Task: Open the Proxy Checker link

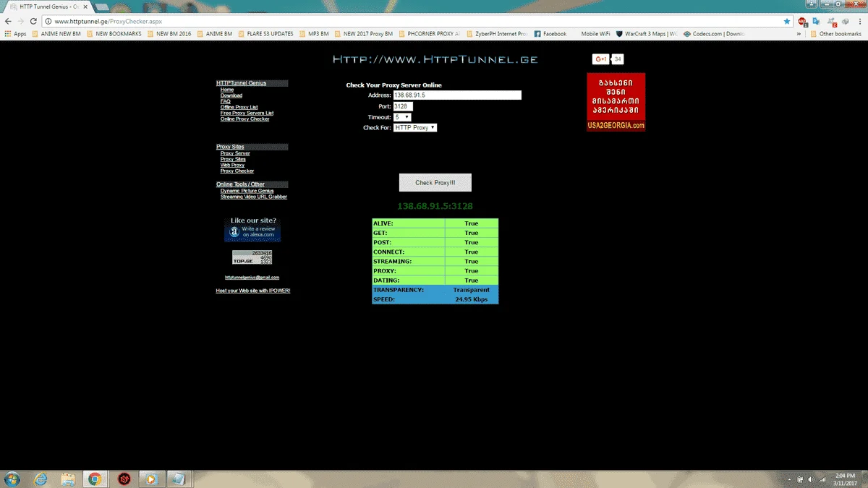Action: tap(237, 171)
